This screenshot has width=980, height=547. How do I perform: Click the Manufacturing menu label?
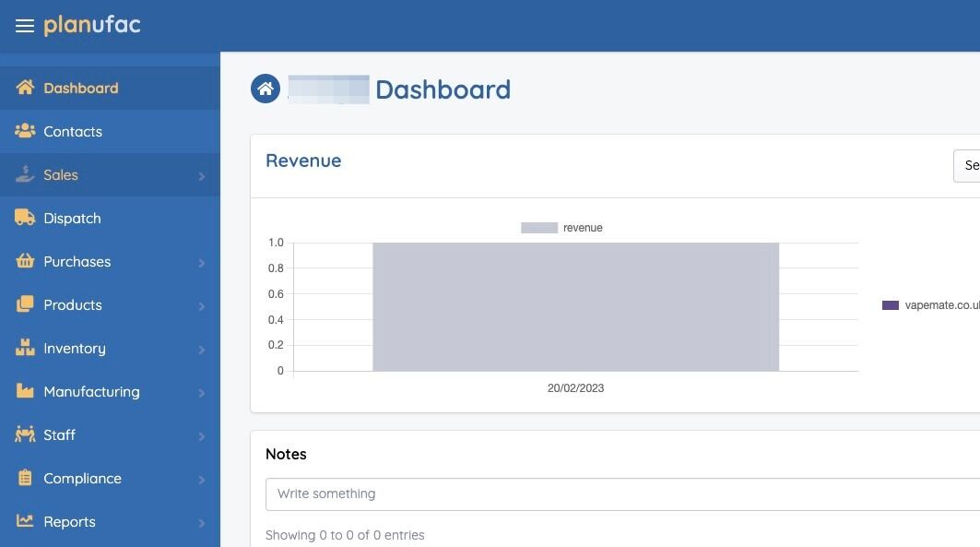click(x=91, y=391)
